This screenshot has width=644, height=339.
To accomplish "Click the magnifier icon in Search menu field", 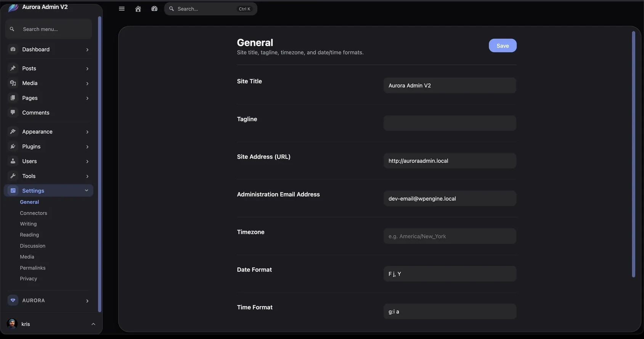I will (x=12, y=29).
